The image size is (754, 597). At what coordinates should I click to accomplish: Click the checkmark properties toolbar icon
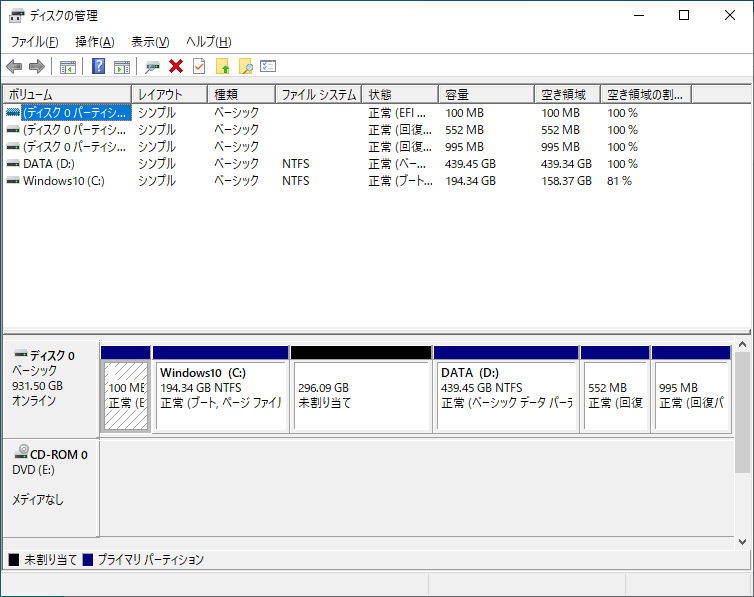(x=199, y=66)
